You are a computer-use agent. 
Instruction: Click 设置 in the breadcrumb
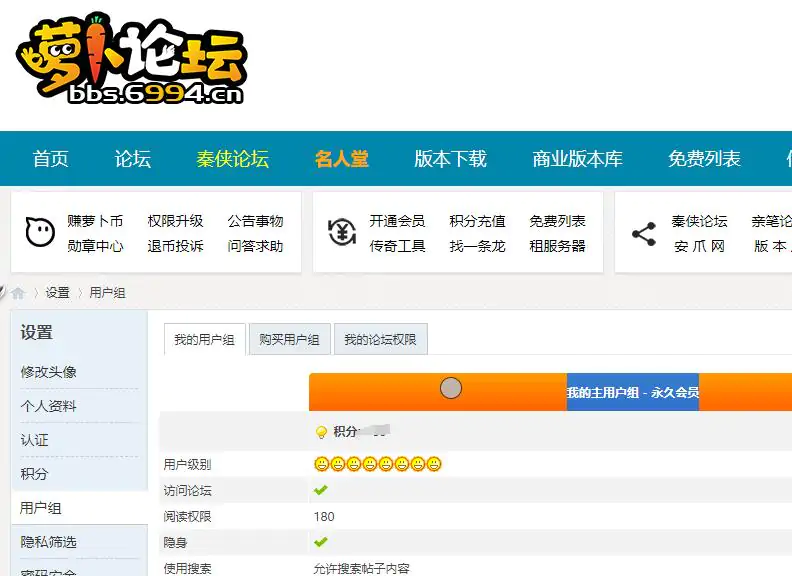coord(58,293)
